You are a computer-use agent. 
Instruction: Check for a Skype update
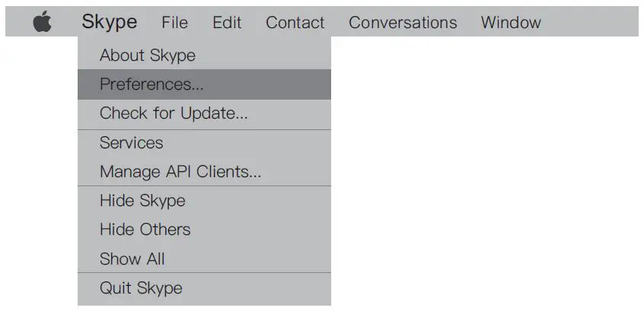(174, 114)
